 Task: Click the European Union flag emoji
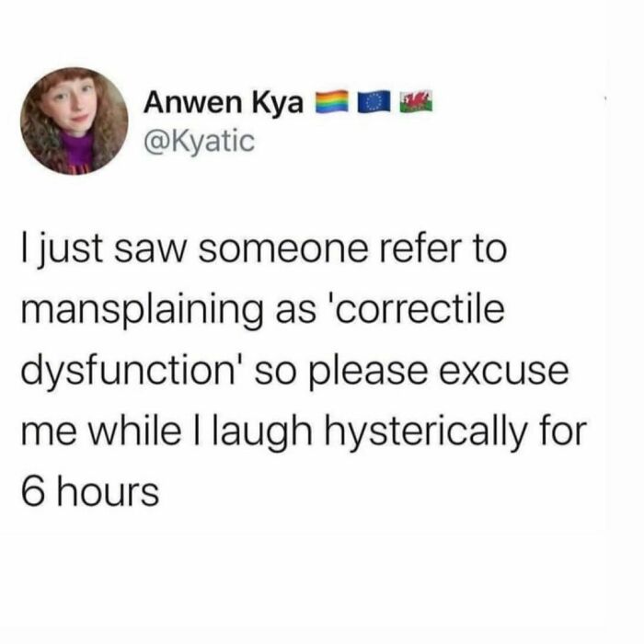click(x=374, y=102)
